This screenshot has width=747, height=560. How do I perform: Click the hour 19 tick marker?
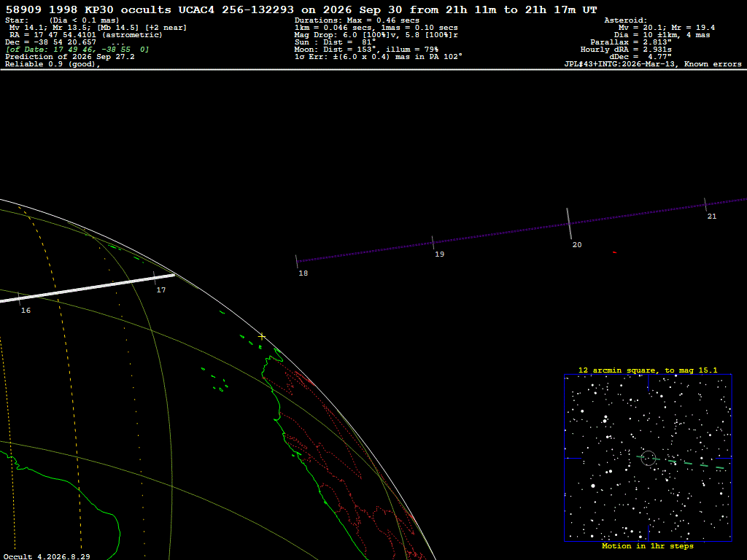click(433, 242)
